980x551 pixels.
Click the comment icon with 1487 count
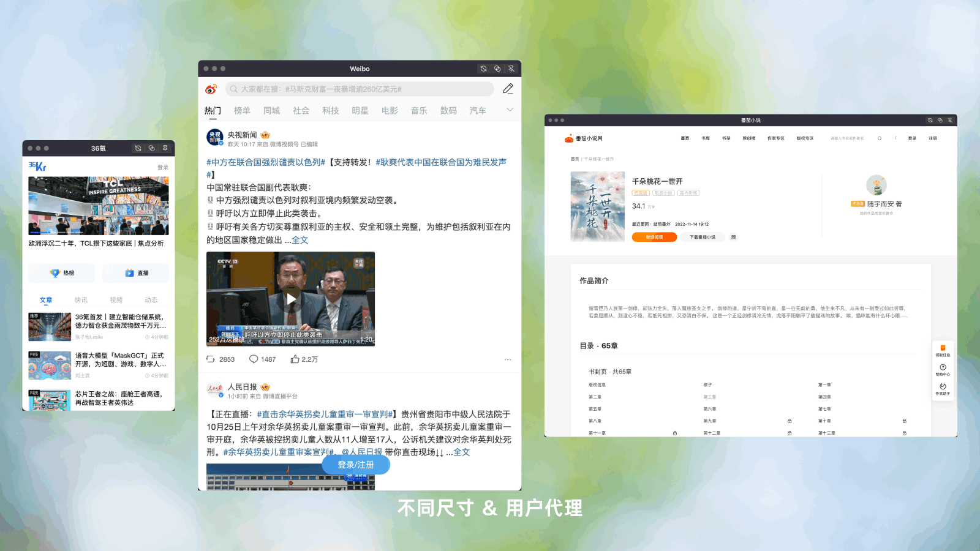point(254,359)
